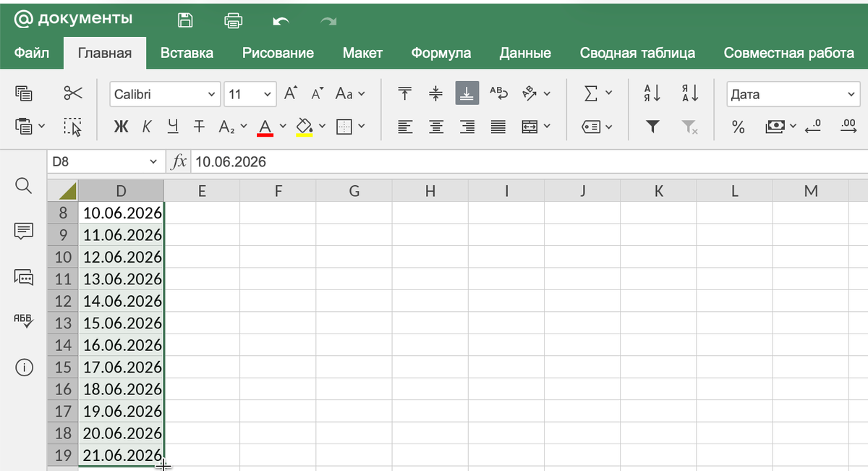
Task: Open the change case Aa dropdown
Action: pyautogui.click(x=362, y=93)
